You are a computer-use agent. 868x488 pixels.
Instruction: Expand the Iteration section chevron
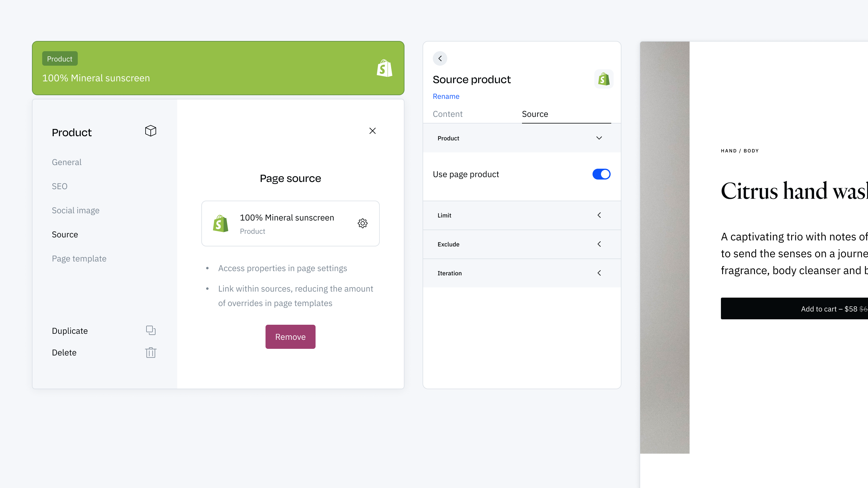tap(600, 273)
